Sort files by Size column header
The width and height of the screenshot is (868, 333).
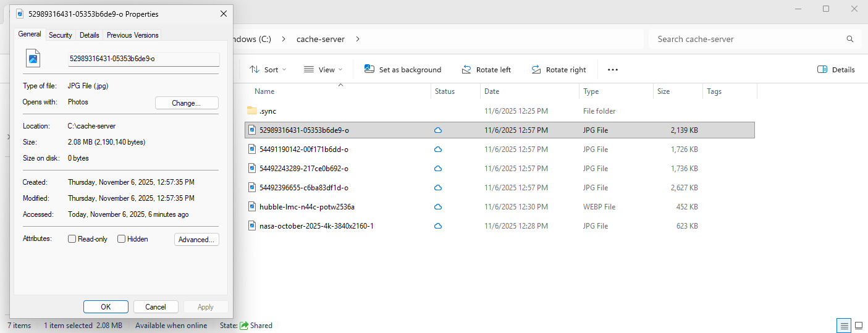pos(664,91)
